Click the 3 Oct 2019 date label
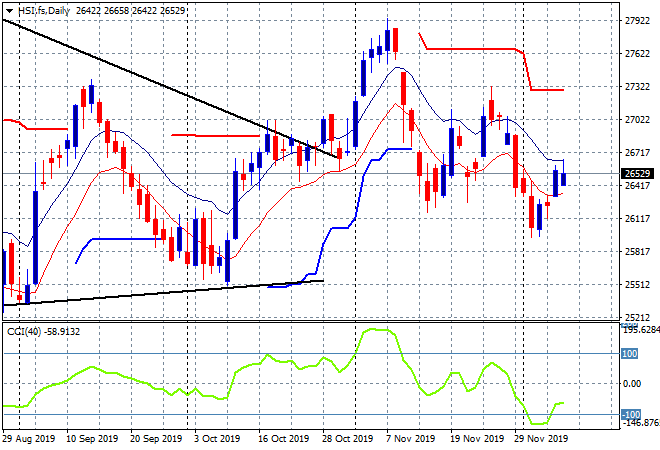 click(x=217, y=439)
